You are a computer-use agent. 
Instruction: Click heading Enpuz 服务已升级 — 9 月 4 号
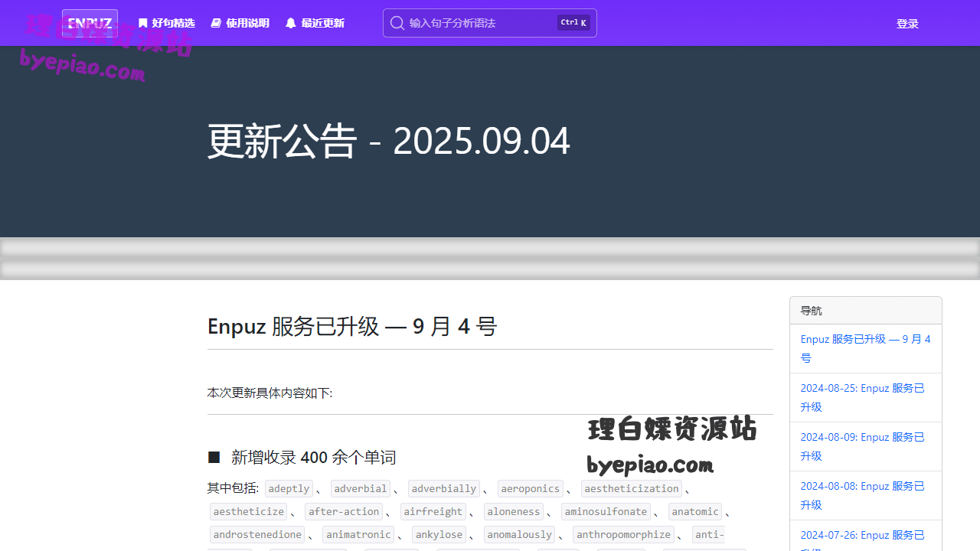point(352,327)
